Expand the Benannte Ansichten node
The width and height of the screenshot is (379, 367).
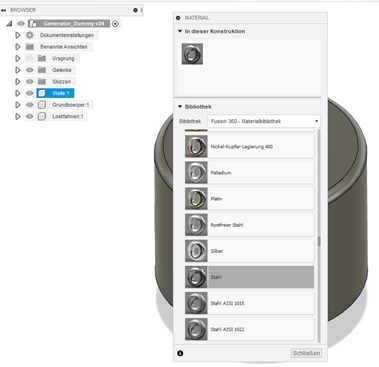(18, 47)
